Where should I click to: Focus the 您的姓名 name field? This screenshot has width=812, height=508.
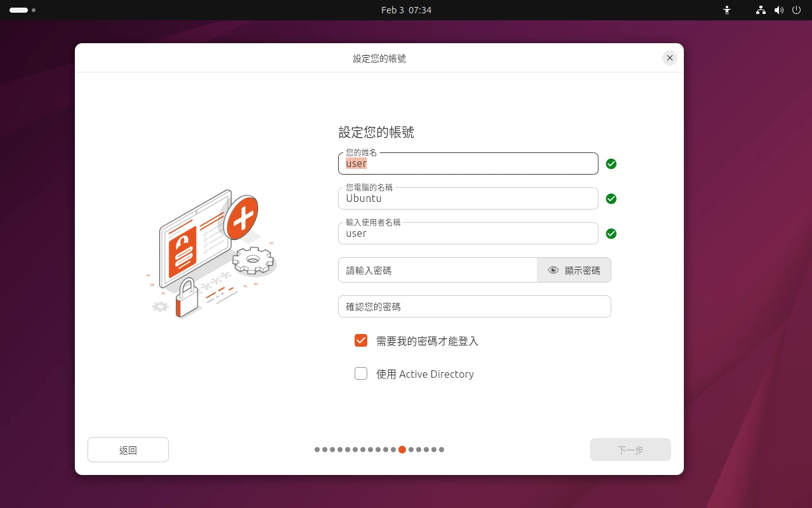[468, 164]
